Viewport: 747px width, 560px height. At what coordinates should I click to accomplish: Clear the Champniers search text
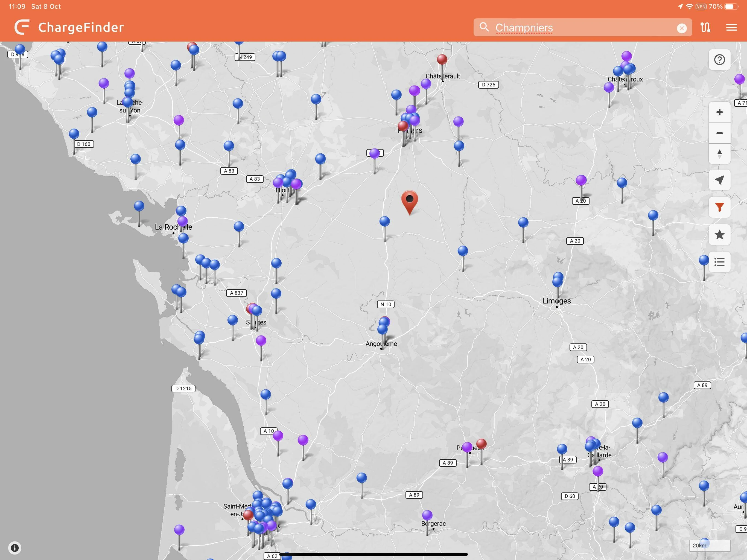(x=681, y=28)
